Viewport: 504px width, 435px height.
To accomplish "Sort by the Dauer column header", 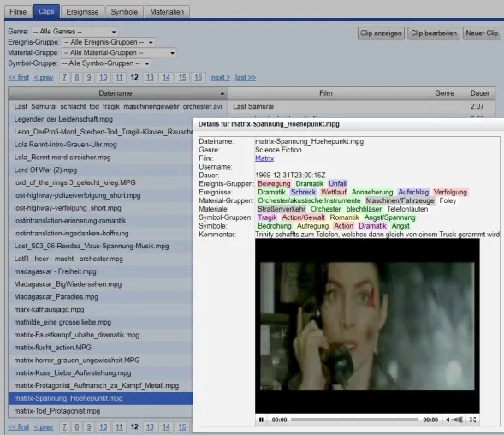I will (x=479, y=93).
